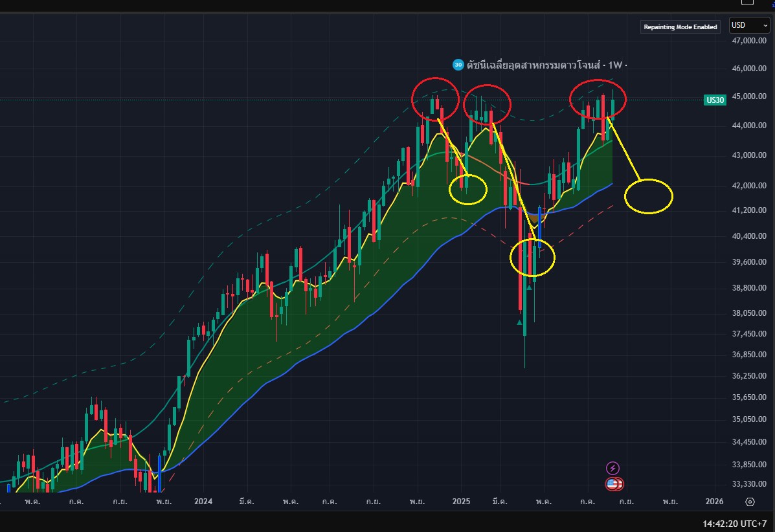Click the 35,050.00 price level
This screenshot has width=775, height=532.
tap(749, 419)
